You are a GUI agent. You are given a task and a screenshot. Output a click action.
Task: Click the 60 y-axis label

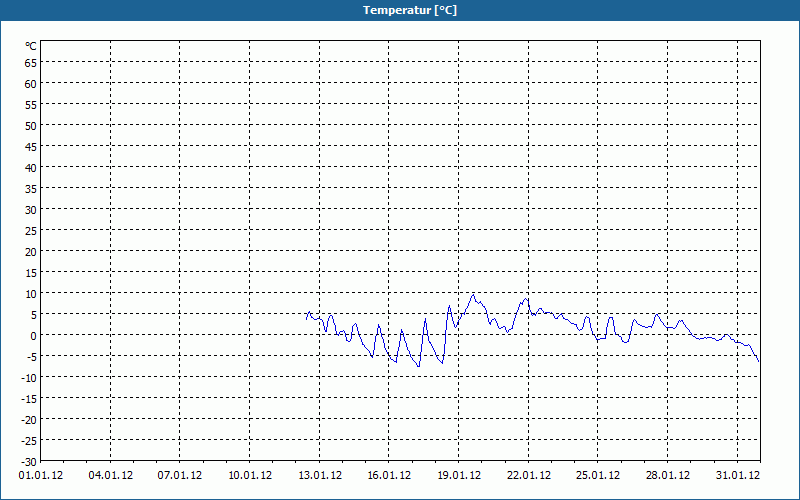(31, 84)
